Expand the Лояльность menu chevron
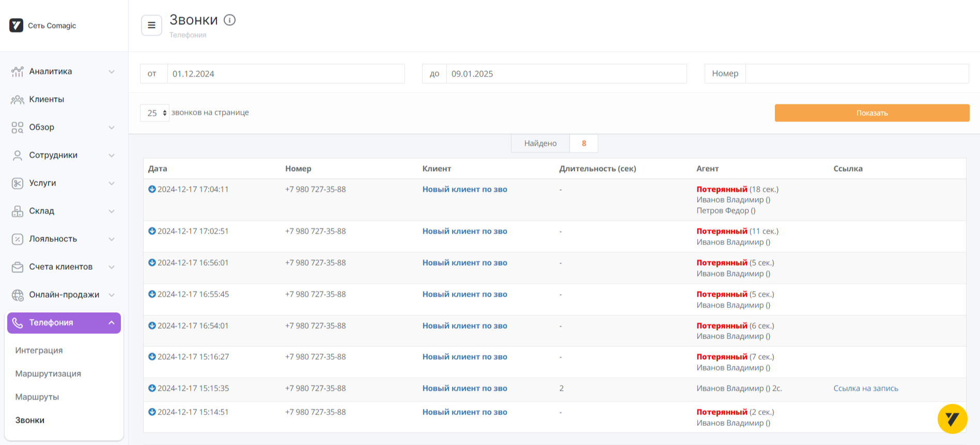The width and height of the screenshot is (980, 445). coord(112,239)
